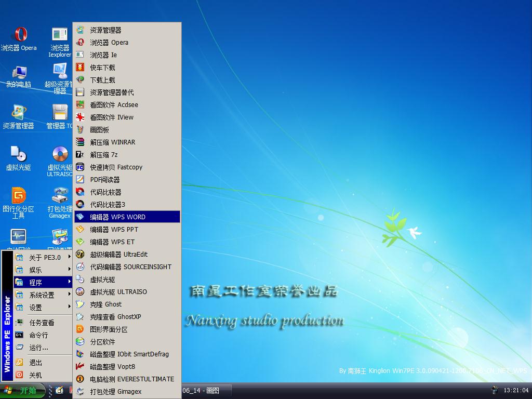This screenshot has width=532, height=399.
Task: Click the system tray icon near clock
Action: coord(495,390)
